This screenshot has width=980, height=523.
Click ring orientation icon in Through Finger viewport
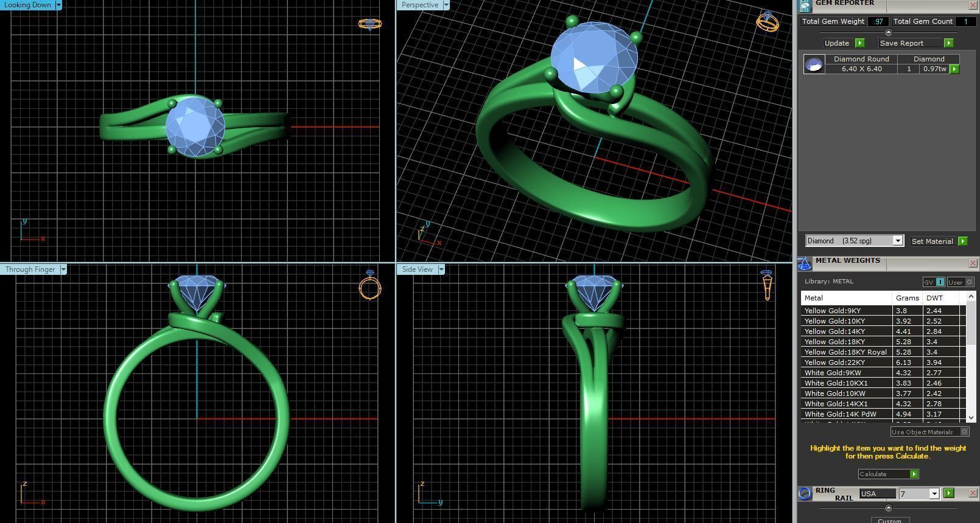[370, 285]
